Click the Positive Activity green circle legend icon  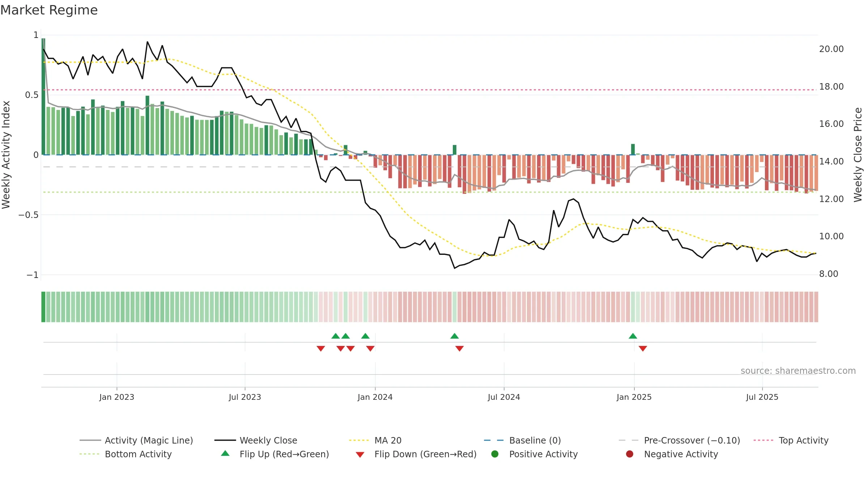495,454
